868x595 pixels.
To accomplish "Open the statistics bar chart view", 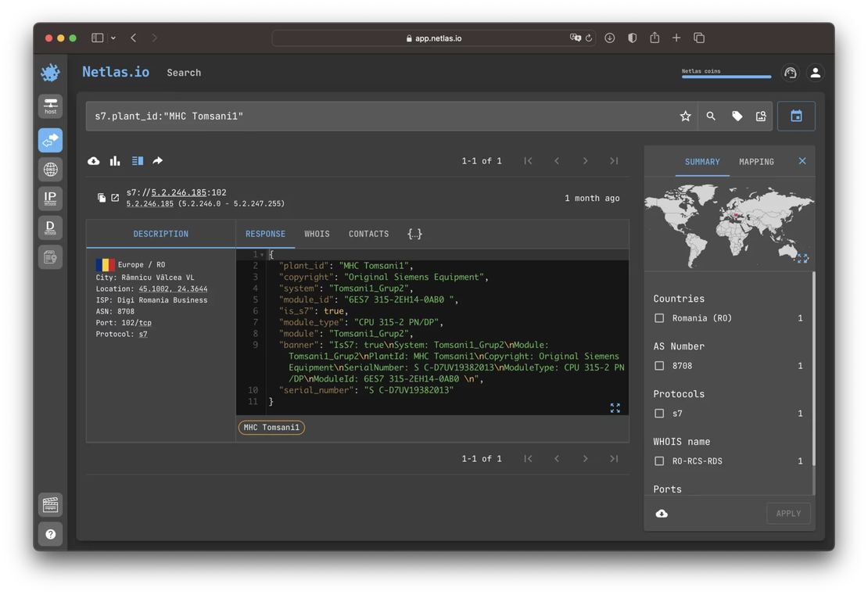I will point(115,160).
